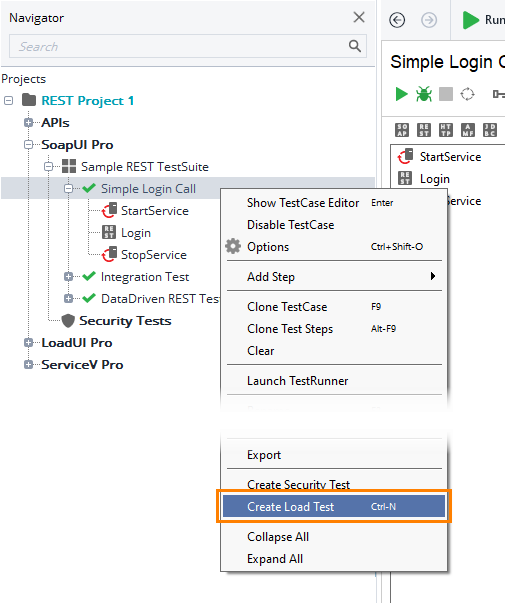Screen dimensions: 505x603
Task: Select SoapUI Pro tree item
Action: [x=77, y=145]
